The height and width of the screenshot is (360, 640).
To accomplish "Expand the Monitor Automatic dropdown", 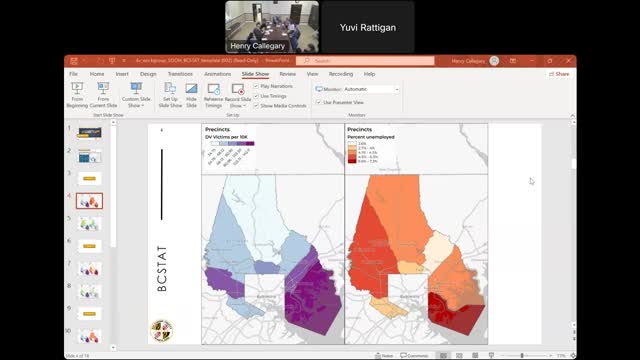I will pos(397,89).
